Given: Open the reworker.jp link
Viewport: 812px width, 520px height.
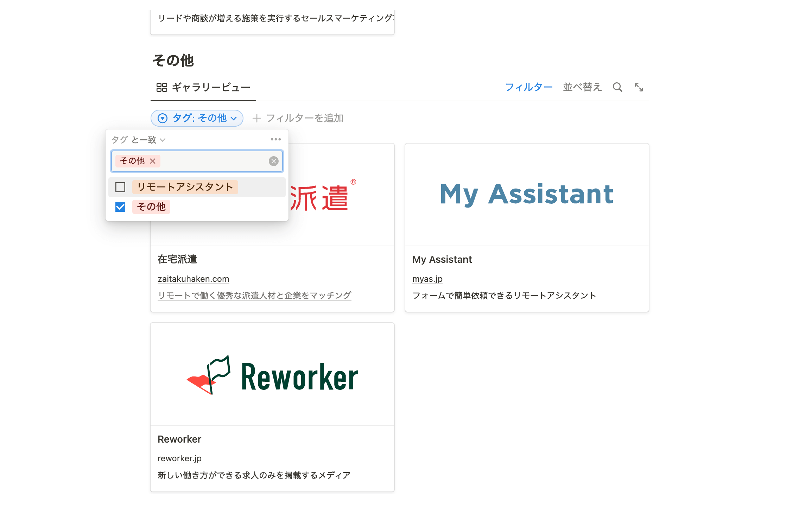Looking at the screenshot, I should pos(179,458).
